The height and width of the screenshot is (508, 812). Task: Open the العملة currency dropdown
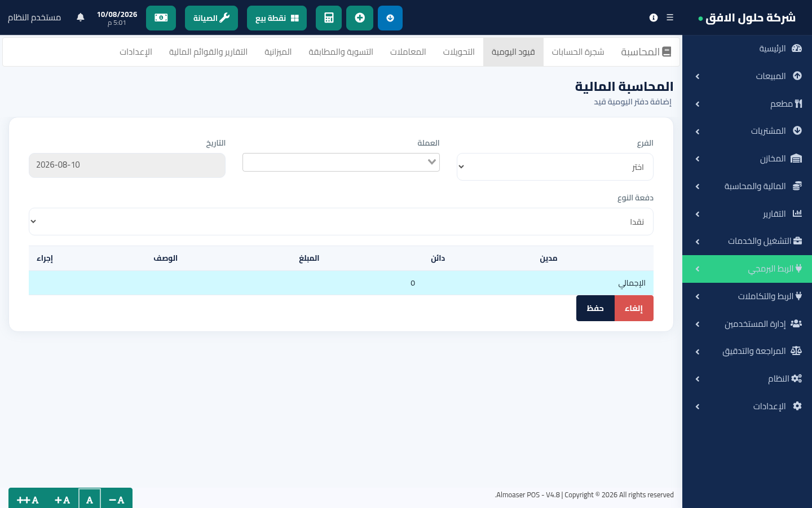click(x=341, y=162)
